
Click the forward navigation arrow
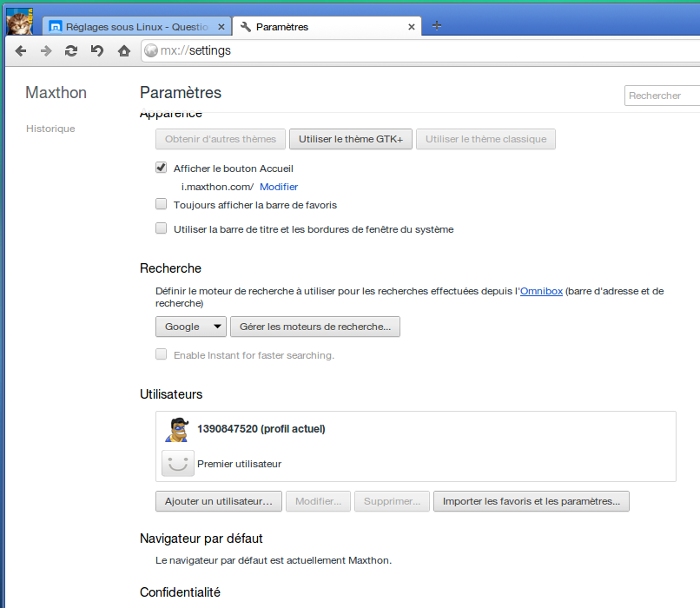tap(45, 51)
